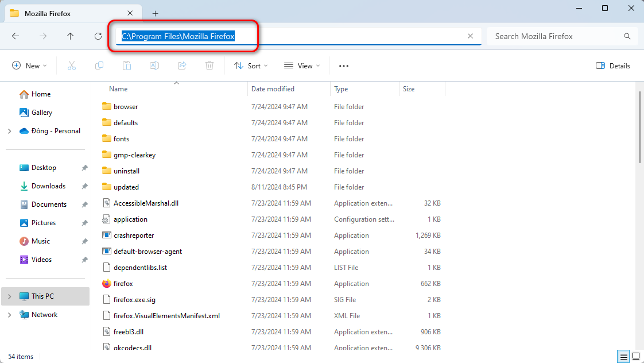
Task: Open Gallery in the navigation pane
Action: [36, 112]
